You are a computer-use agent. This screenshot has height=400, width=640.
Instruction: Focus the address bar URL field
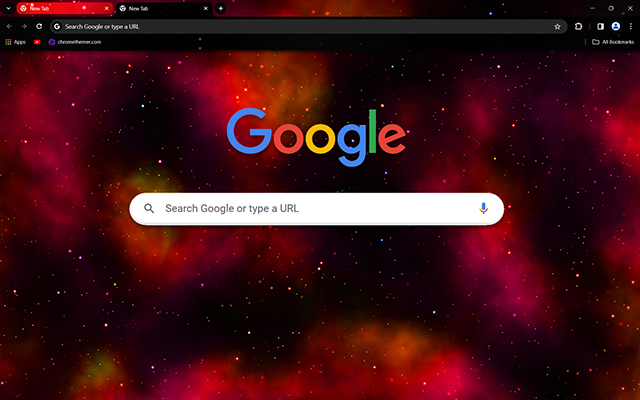309,27
